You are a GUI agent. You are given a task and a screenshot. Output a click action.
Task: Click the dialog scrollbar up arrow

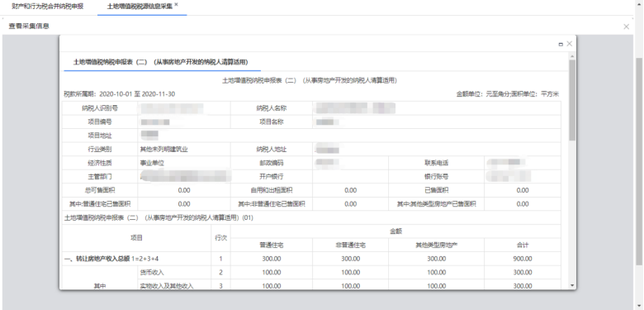(572, 56)
